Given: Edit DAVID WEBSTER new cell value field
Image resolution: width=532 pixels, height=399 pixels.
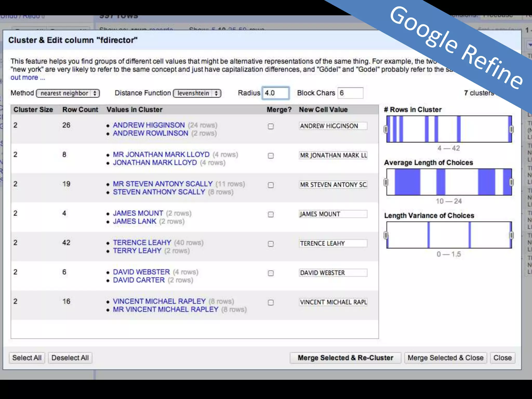Looking at the screenshot, I should tap(333, 273).
